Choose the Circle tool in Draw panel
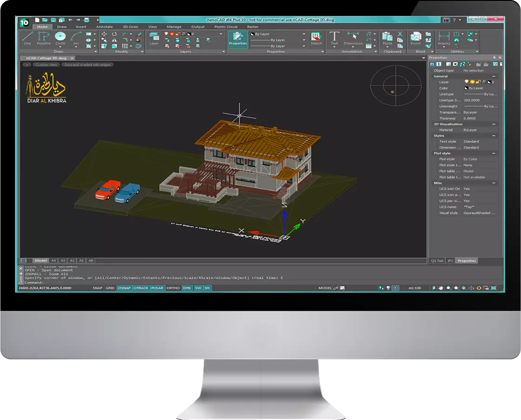 click(x=60, y=38)
